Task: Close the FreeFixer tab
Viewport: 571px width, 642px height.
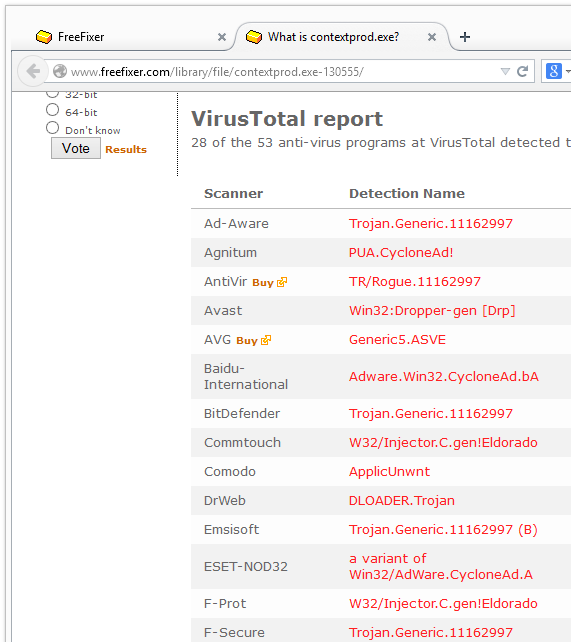Action: tap(222, 37)
